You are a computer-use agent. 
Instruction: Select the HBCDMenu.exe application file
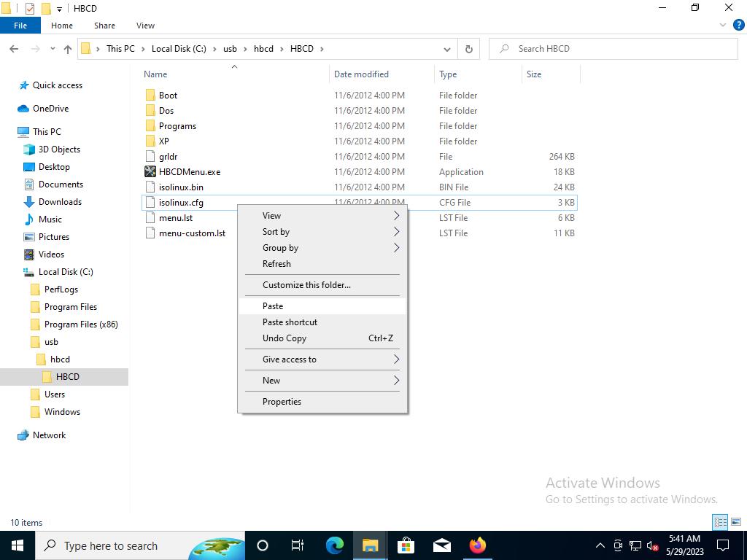pos(189,172)
